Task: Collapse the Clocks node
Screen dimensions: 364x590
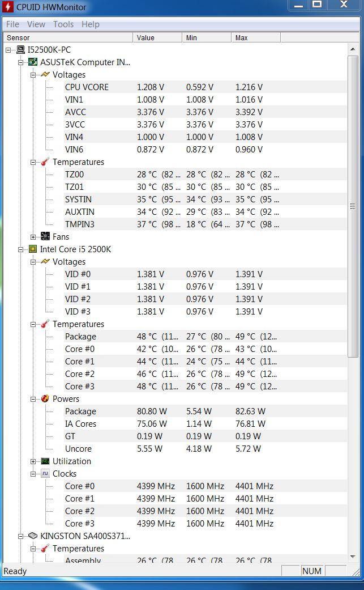Action: [33, 474]
